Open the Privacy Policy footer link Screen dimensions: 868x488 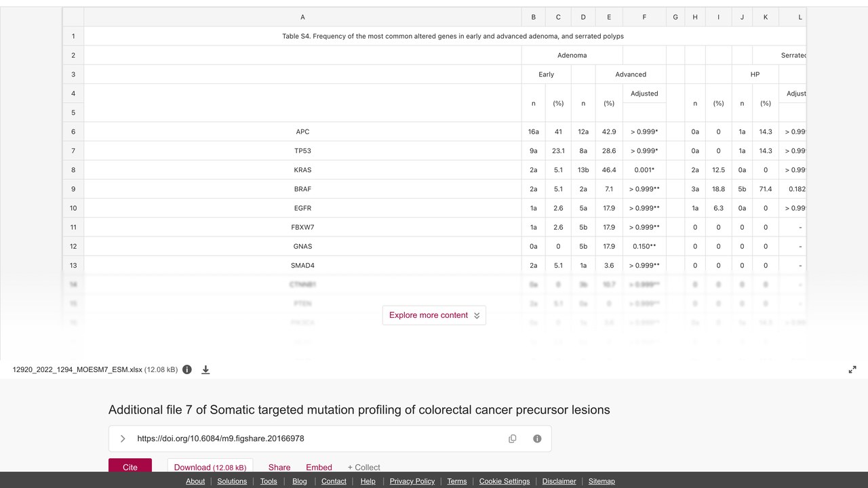412,481
